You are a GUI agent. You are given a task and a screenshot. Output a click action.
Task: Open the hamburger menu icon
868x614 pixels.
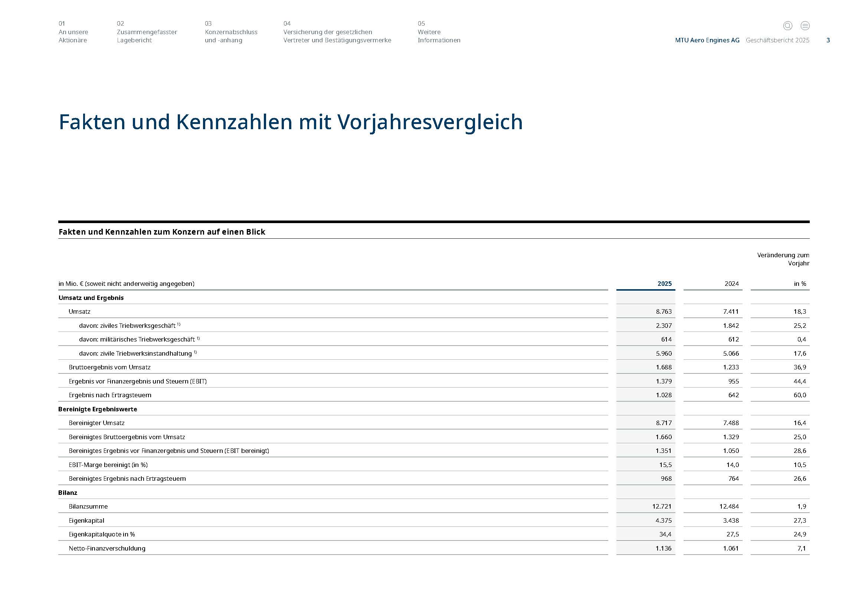[x=805, y=26]
